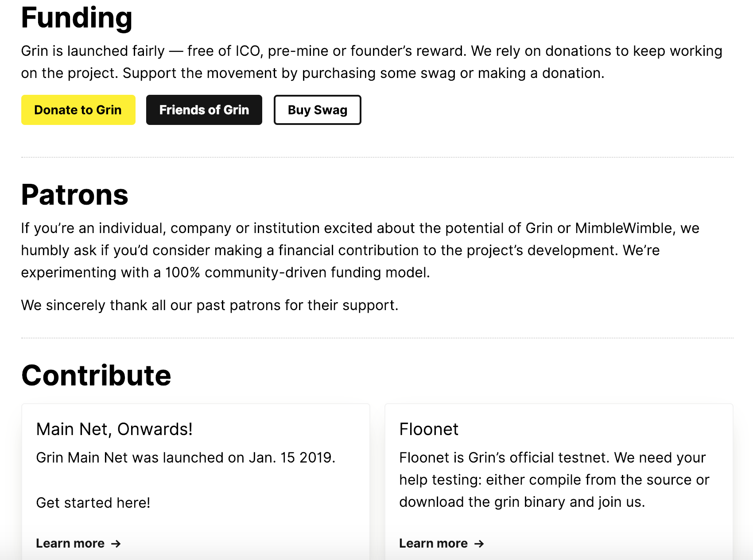Image resolution: width=753 pixels, height=560 pixels.
Task: Click the Get started here! text
Action: tap(93, 503)
